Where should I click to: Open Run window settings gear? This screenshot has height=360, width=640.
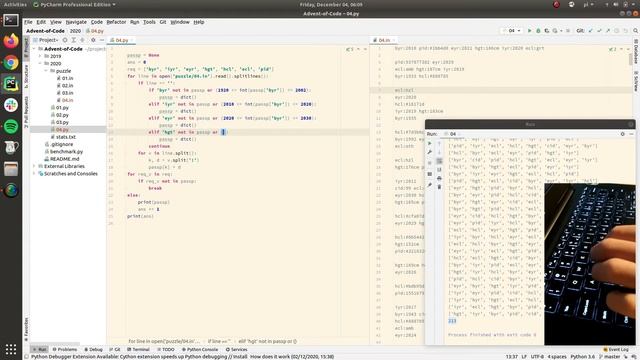click(622, 134)
